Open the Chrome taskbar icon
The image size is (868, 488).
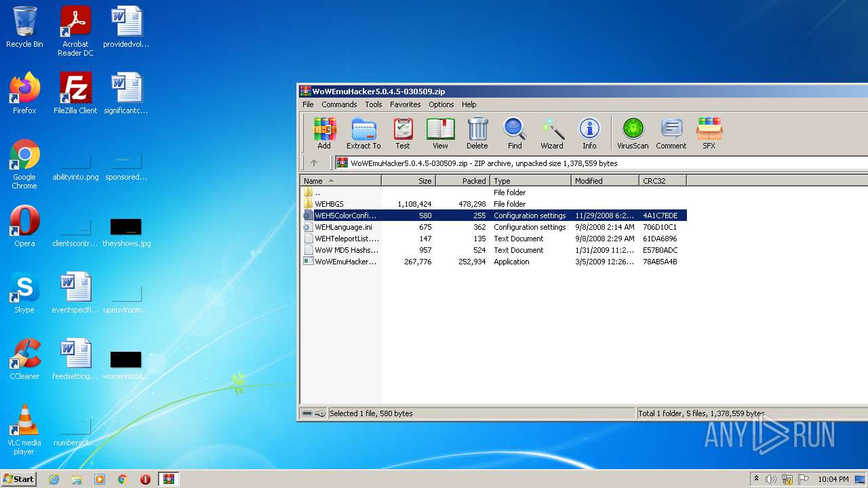(123, 479)
